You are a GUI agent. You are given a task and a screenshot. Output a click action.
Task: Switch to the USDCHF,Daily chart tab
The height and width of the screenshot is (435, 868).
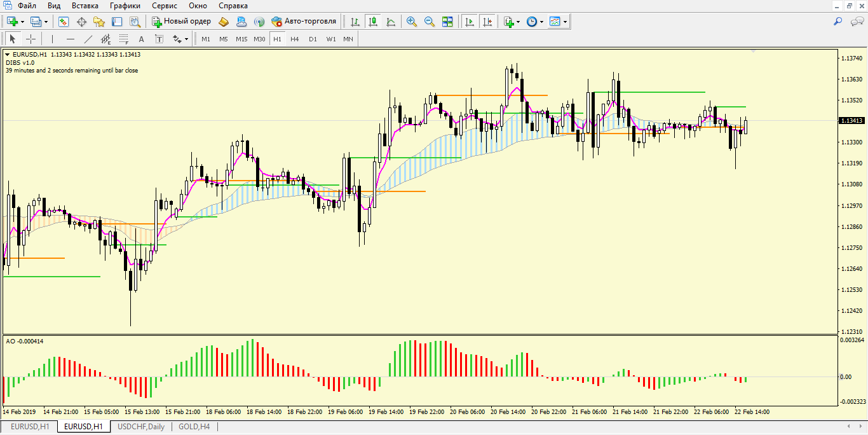141,427
